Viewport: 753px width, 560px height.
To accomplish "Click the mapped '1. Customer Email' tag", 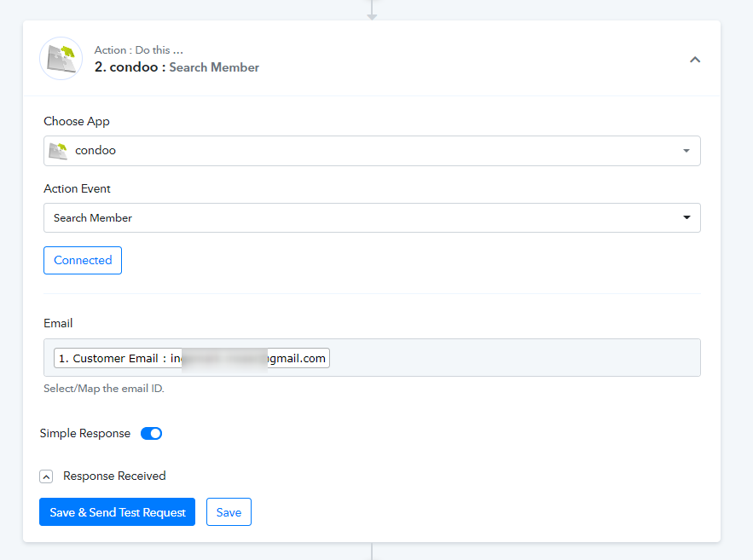I will pyautogui.click(x=191, y=358).
